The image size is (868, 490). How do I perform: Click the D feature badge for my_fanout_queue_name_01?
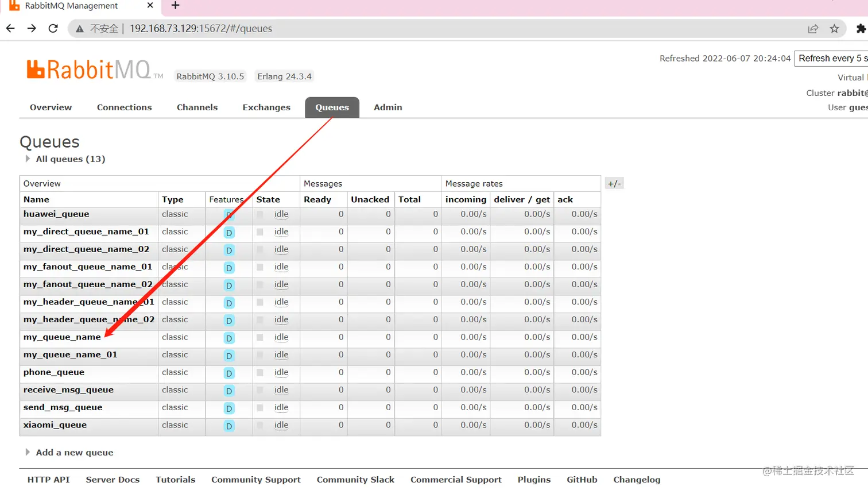pos(229,268)
